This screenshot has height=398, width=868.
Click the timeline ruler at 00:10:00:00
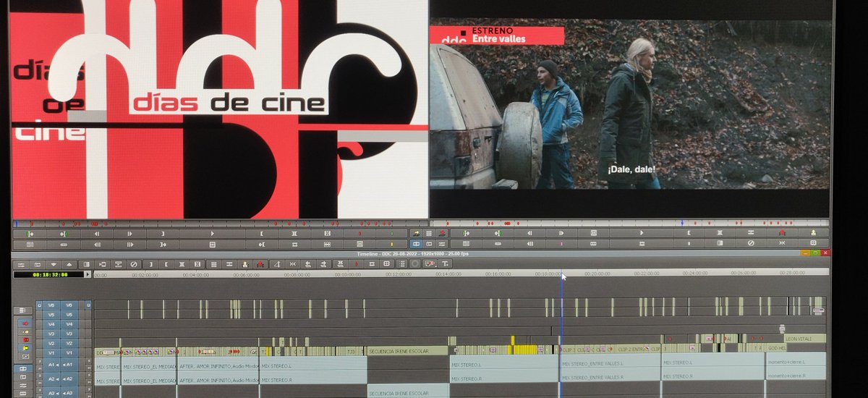(x=347, y=274)
